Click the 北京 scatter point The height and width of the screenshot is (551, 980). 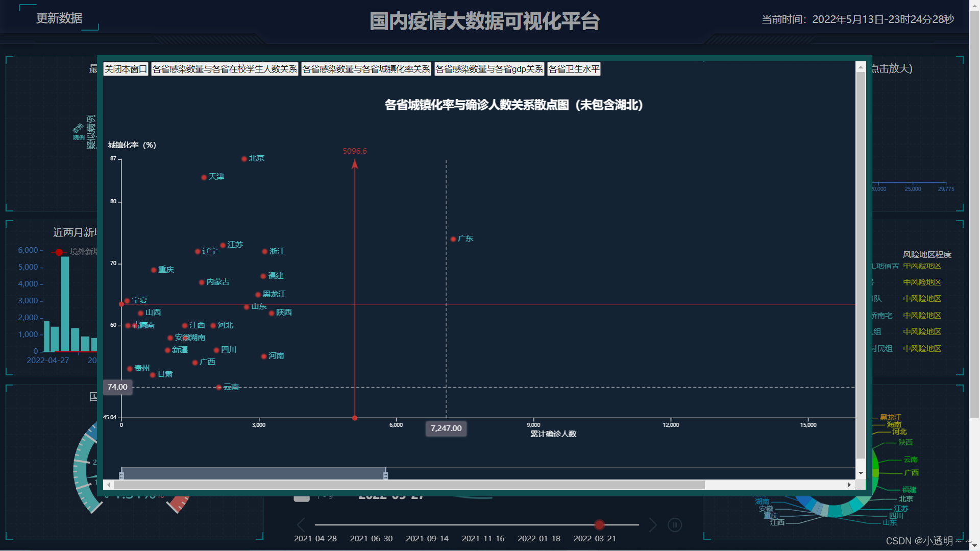tap(244, 159)
